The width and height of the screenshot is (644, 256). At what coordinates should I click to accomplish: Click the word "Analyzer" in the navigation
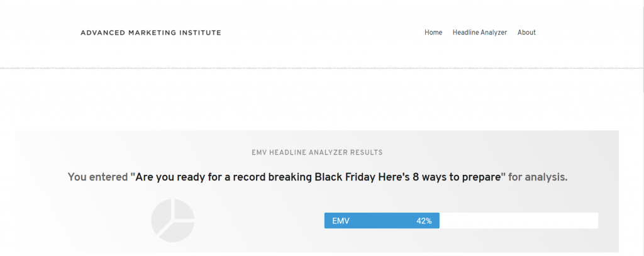pyautogui.click(x=494, y=33)
